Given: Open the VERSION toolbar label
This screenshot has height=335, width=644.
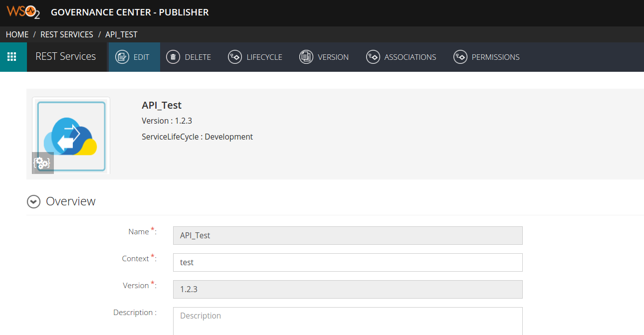Looking at the screenshot, I should [333, 57].
